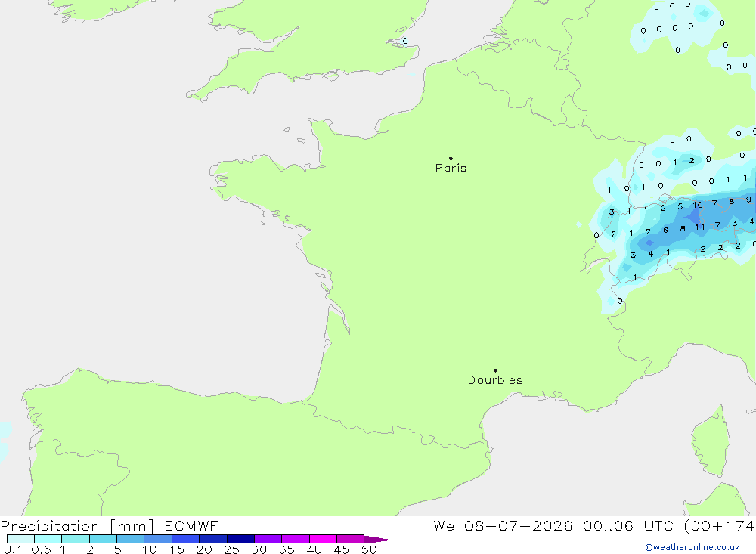Open the weatheronline.co.uk copyright link
The image size is (756, 554).
(692, 547)
